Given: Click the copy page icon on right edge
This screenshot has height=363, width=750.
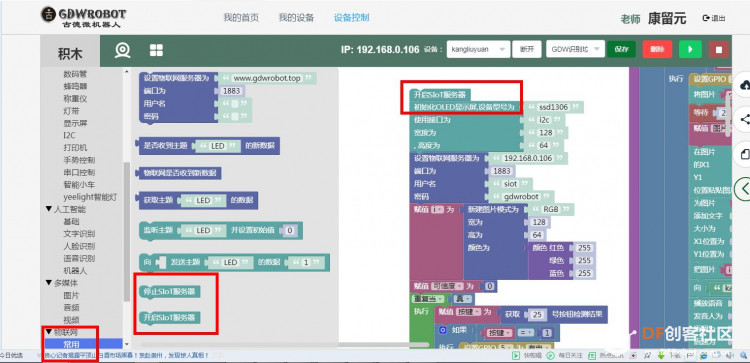Looking at the screenshot, I should click(745, 154).
